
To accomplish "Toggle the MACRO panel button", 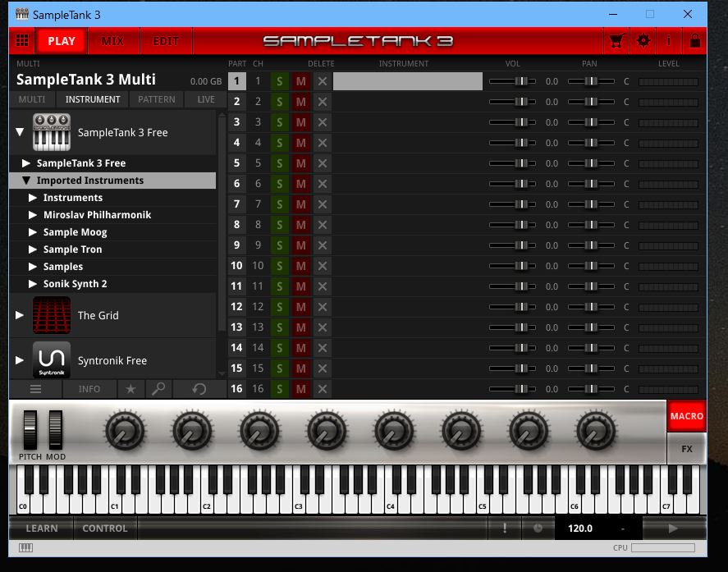I will pos(687,415).
